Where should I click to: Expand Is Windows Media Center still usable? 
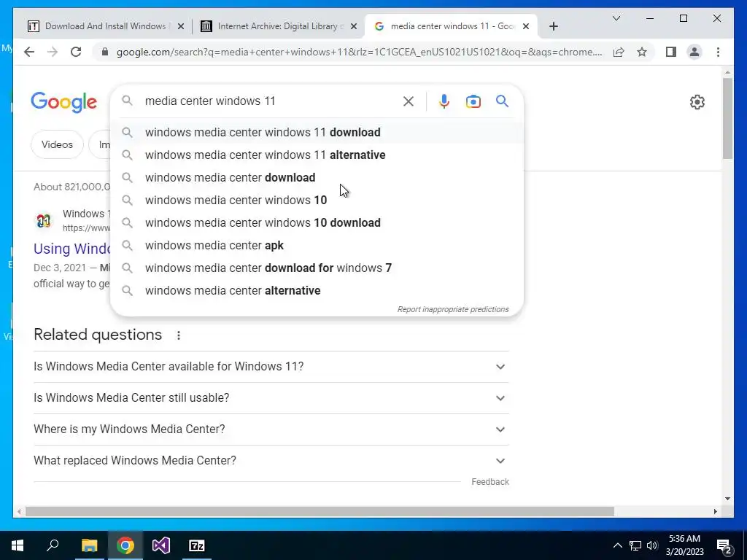(x=271, y=398)
